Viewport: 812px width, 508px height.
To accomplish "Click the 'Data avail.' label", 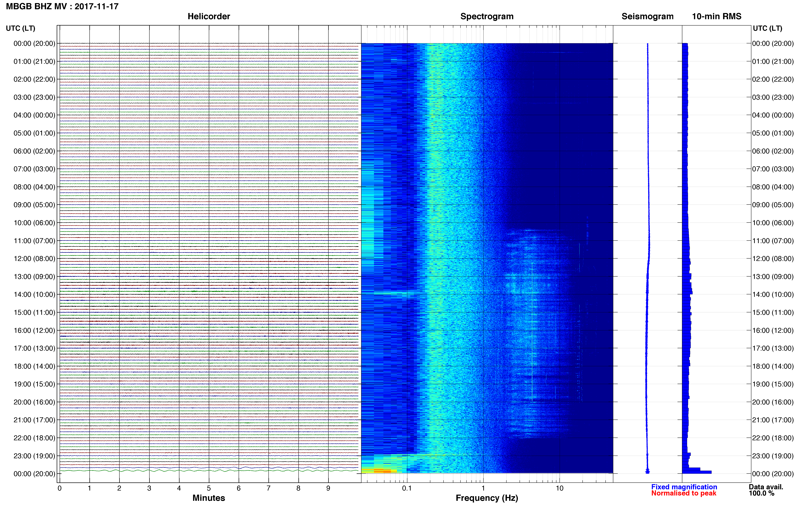I will (x=766, y=487).
